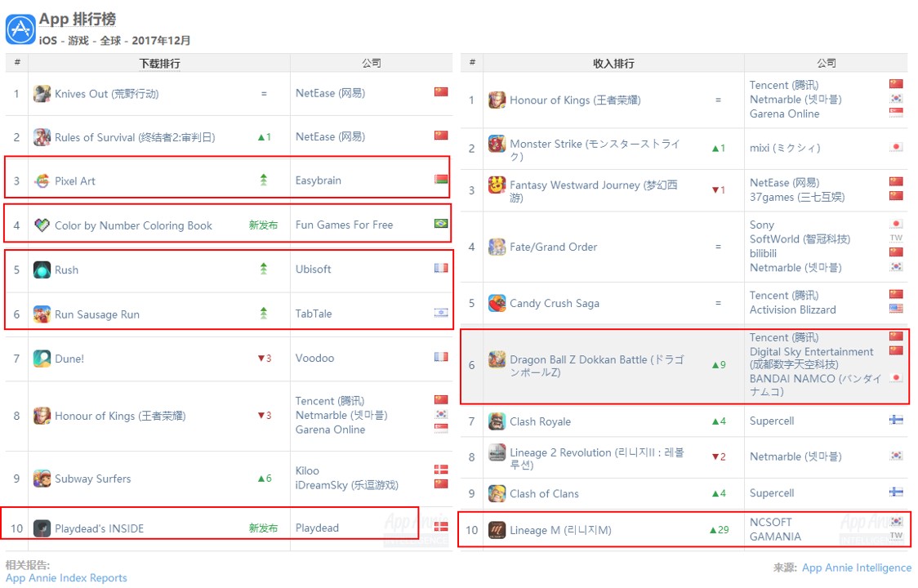Click the Finland flag next to Clash Royale's Supercell

(x=896, y=420)
